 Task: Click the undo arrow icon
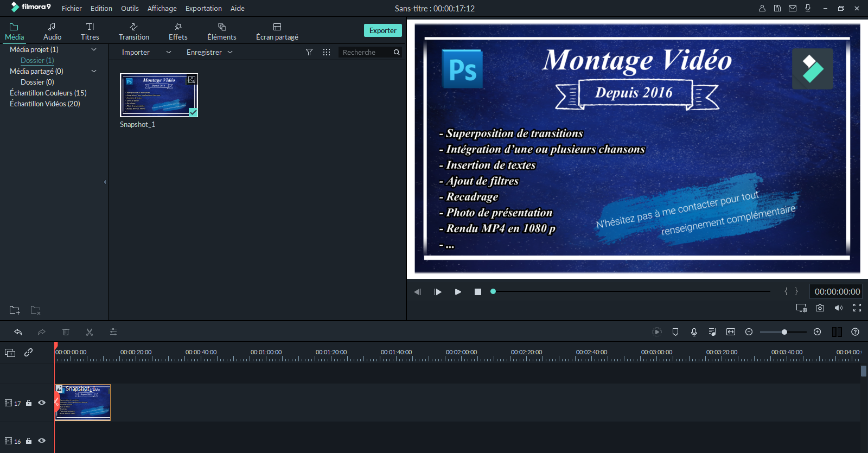18,332
